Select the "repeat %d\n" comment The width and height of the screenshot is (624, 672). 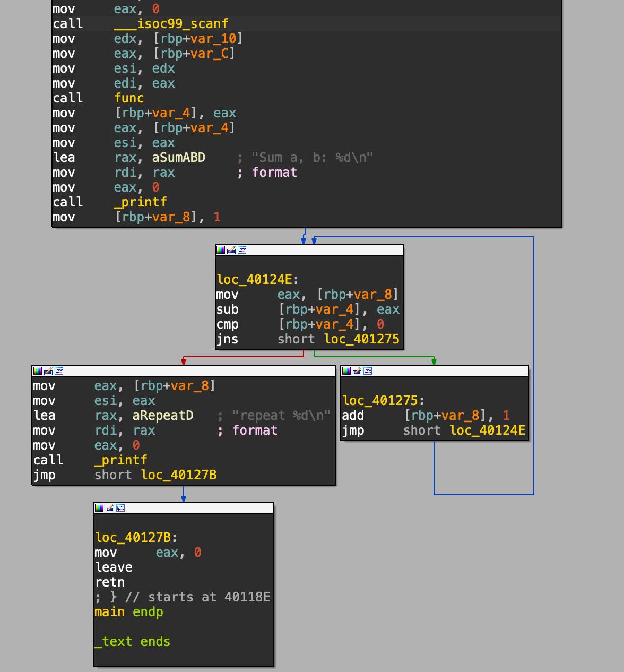click(x=281, y=416)
